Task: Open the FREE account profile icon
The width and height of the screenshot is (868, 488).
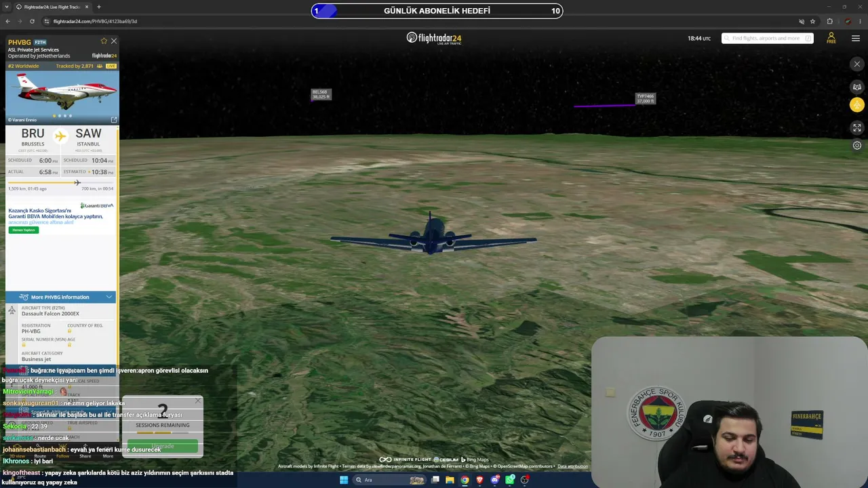Action: (831, 38)
